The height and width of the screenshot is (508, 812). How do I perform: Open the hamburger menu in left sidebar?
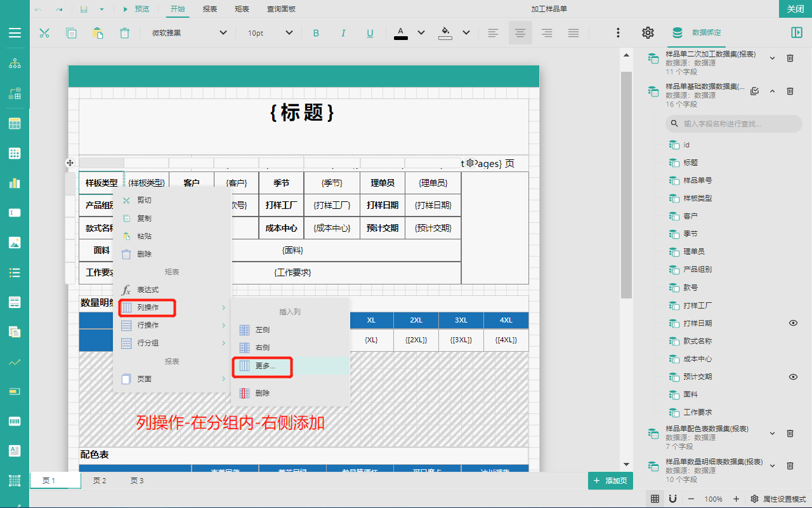tap(15, 33)
